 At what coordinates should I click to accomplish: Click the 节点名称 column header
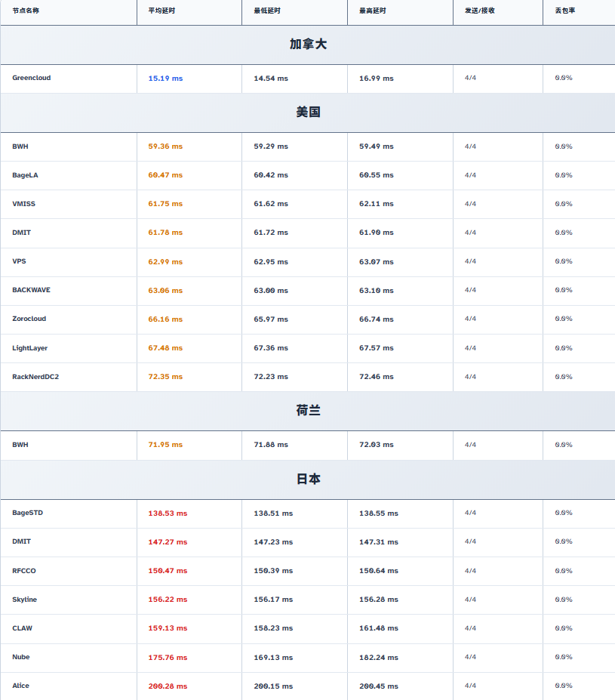point(27,12)
